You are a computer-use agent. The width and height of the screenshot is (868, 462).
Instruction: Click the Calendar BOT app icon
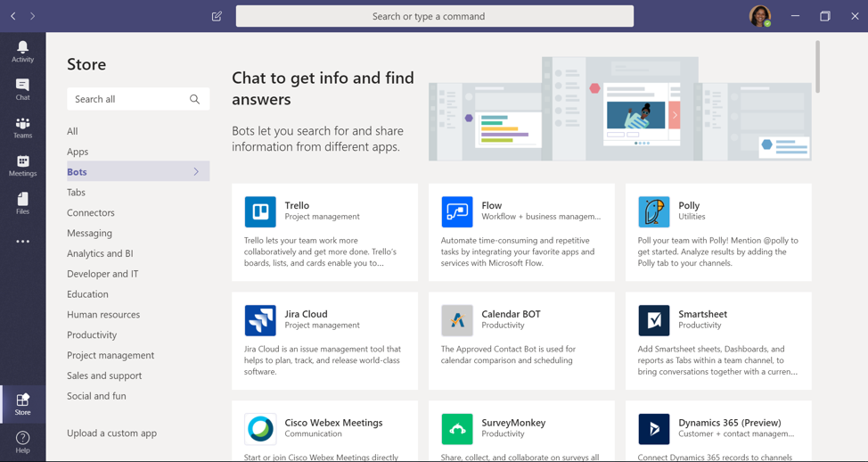click(x=457, y=320)
